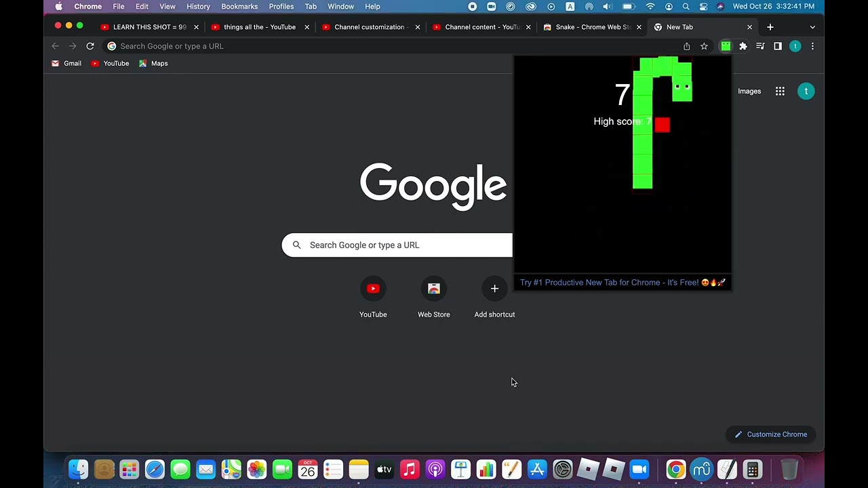This screenshot has height=488, width=868.
Task: Close the New Tab tab
Action: 749,27
